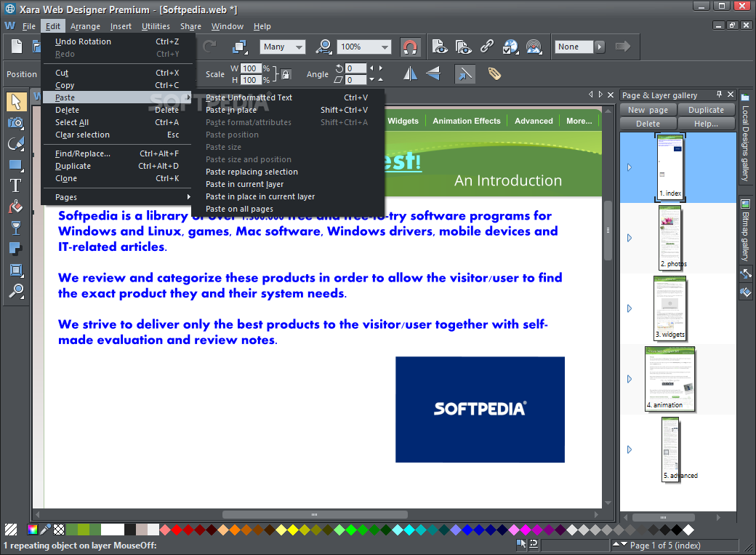The image size is (756, 555).
Task: Click the Advanced navigation link
Action: pyautogui.click(x=534, y=121)
